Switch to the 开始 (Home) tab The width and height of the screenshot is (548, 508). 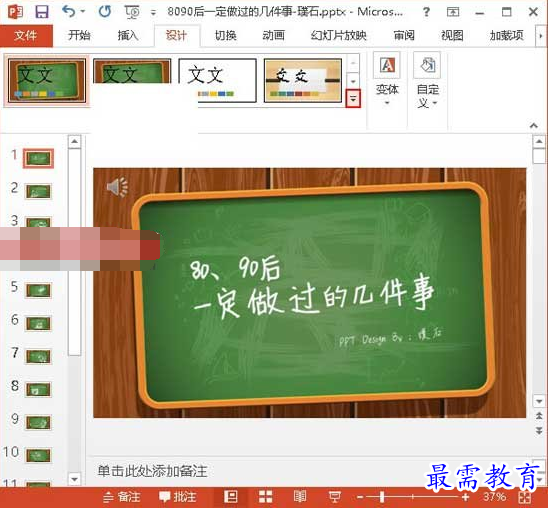[x=79, y=35]
